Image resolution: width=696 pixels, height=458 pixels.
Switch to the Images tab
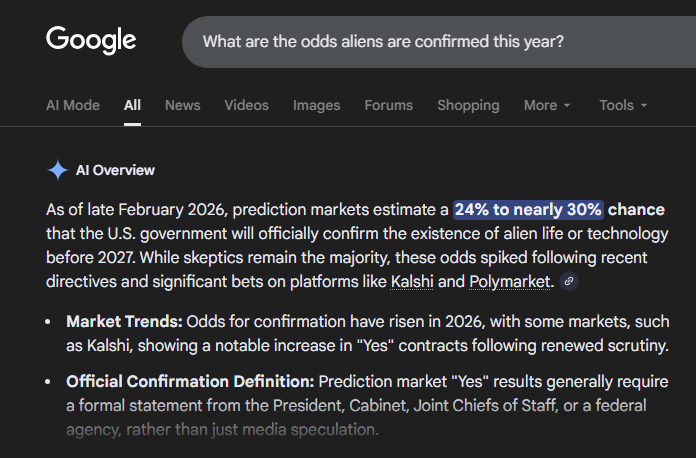(x=316, y=105)
